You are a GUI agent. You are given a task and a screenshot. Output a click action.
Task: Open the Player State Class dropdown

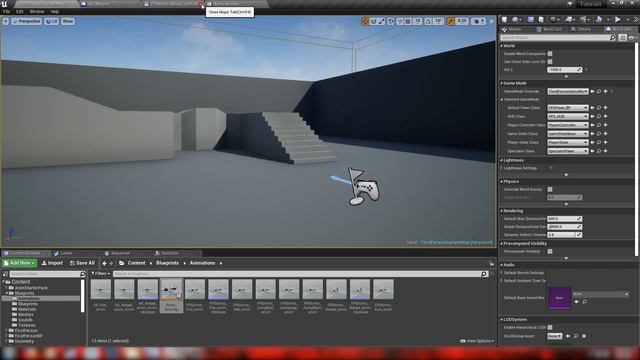(567, 142)
